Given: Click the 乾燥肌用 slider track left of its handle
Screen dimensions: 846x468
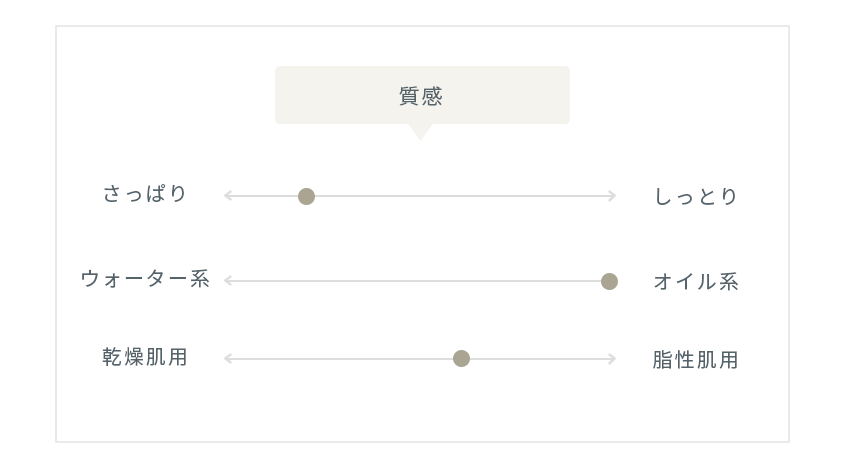Looking at the screenshot, I should [x=340, y=358].
